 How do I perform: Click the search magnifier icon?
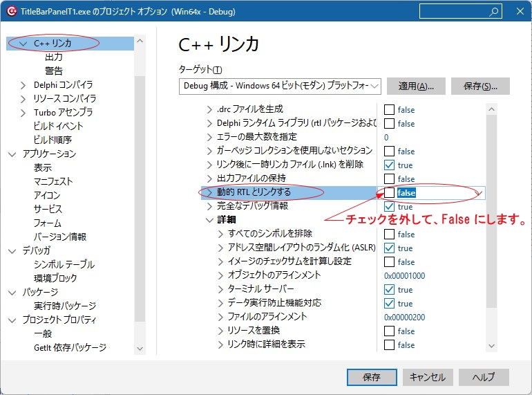494,12
